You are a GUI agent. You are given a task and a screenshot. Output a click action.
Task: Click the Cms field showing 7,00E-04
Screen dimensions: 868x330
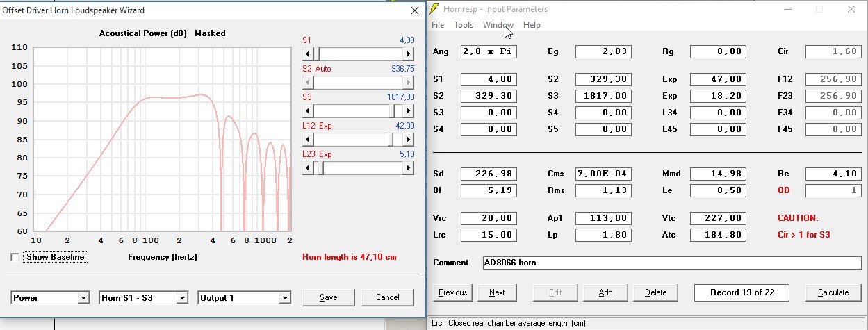click(603, 174)
